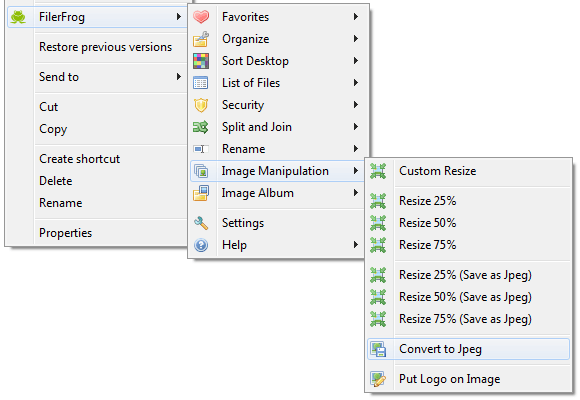Screen dimensions: 580x400
Task: Open the Image Manipulation item
Action: coord(277,171)
